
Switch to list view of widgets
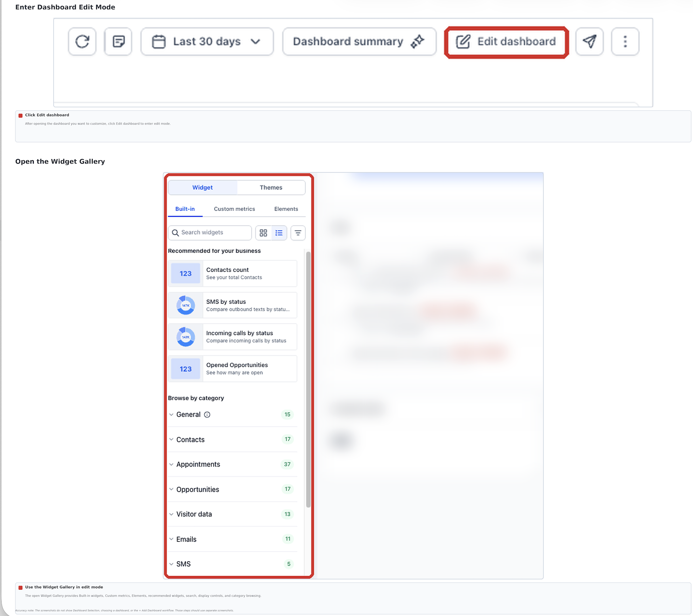tap(279, 233)
